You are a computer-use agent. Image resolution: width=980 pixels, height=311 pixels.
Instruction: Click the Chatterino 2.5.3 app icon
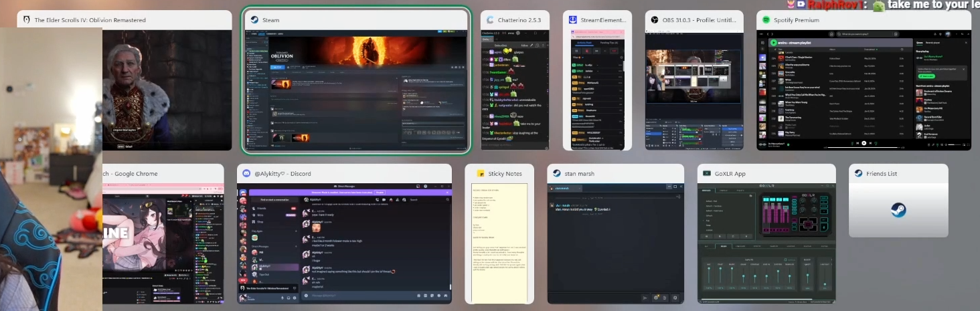coord(491,20)
